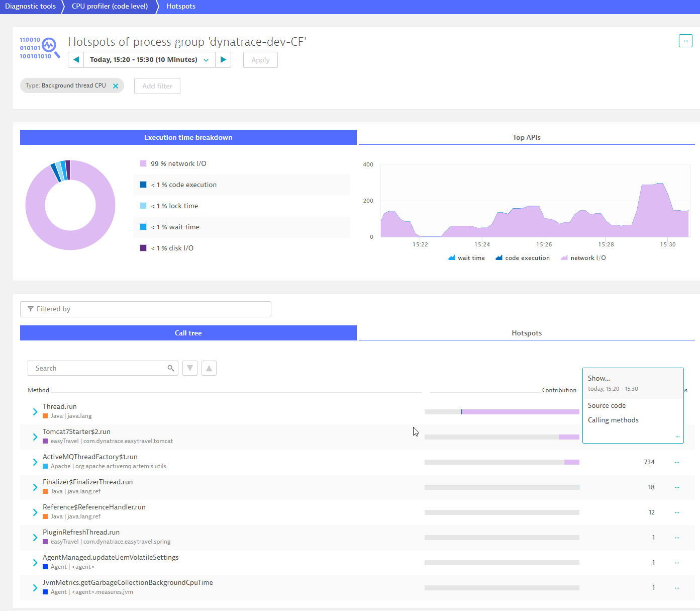Click the search magnifier icon in the Search field
700x611 pixels.
[x=171, y=368]
